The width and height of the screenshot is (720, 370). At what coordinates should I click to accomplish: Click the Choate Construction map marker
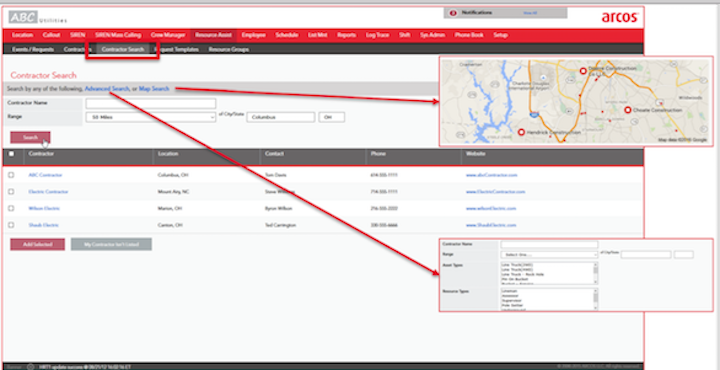pyautogui.click(x=628, y=110)
